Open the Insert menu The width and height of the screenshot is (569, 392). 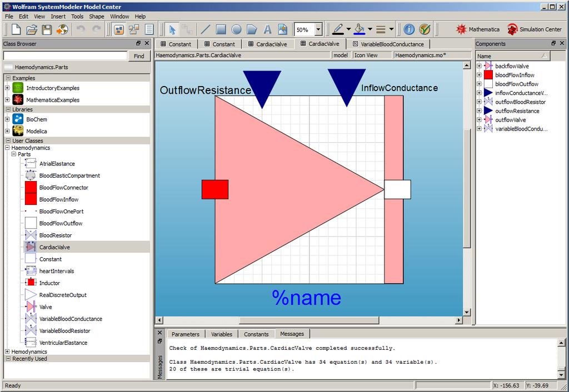tap(58, 16)
